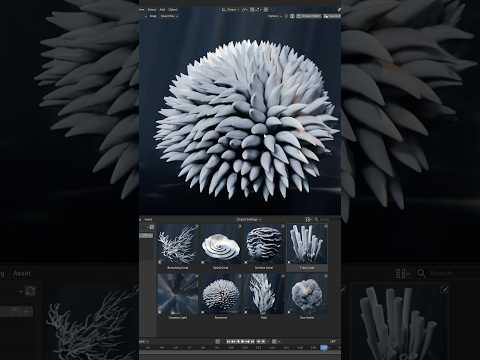Open the import settings dropdown in asset browser header
The width and height of the screenshot is (480, 360).
point(249,219)
